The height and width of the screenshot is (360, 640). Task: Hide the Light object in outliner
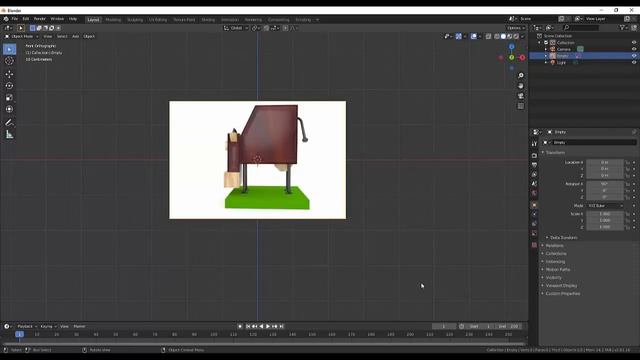[634, 62]
